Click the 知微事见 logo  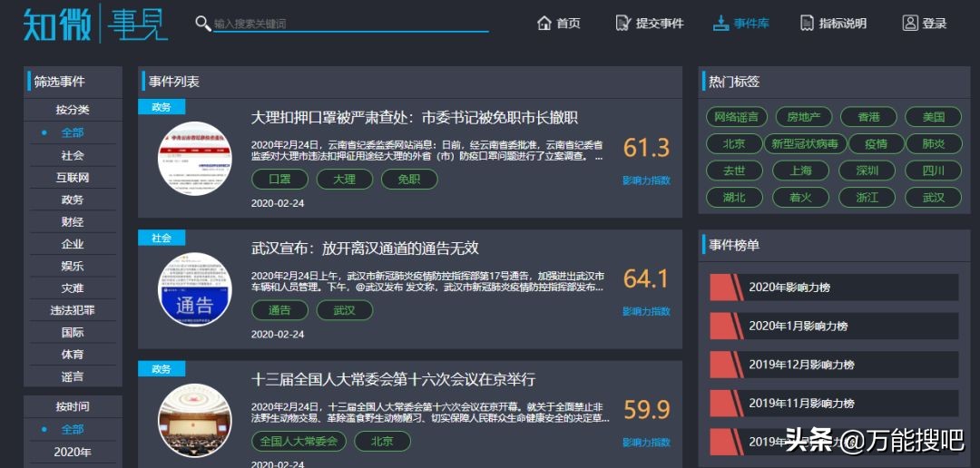pyautogui.click(x=95, y=24)
